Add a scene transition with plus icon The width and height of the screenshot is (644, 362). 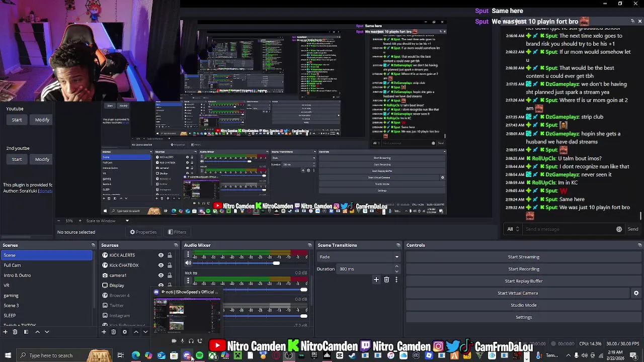[x=376, y=280]
